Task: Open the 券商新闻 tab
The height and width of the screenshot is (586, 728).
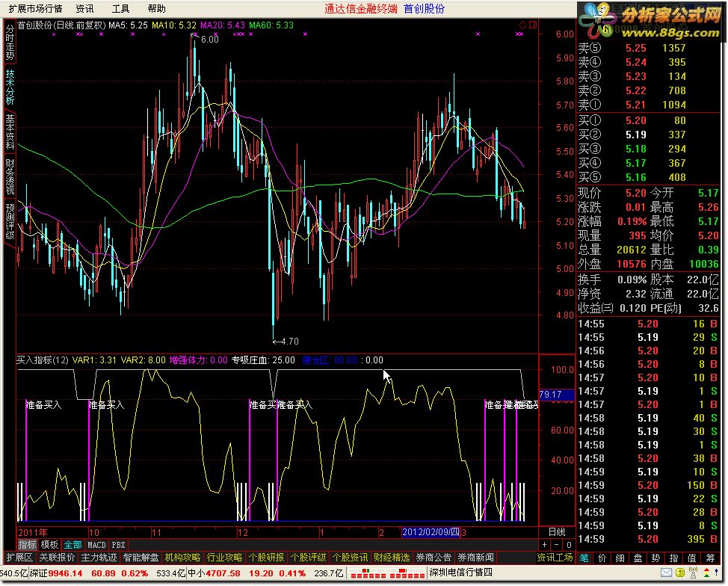Action: pyautogui.click(x=475, y=557)
